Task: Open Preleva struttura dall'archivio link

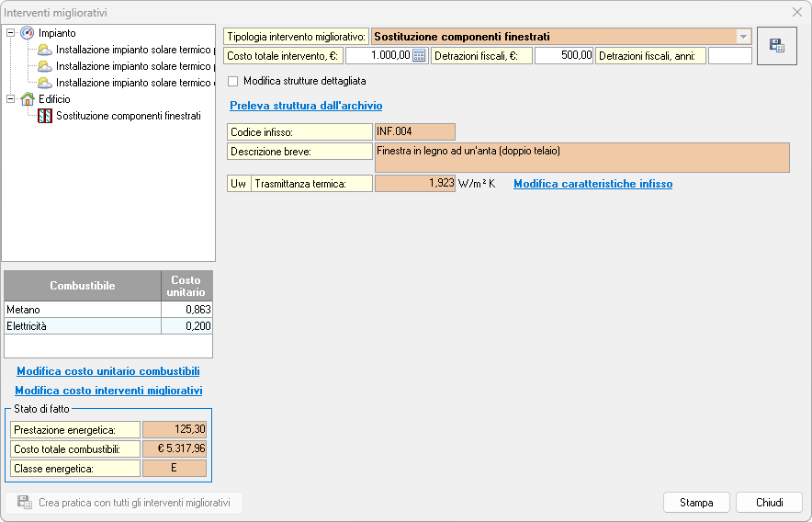Action: 306,106
